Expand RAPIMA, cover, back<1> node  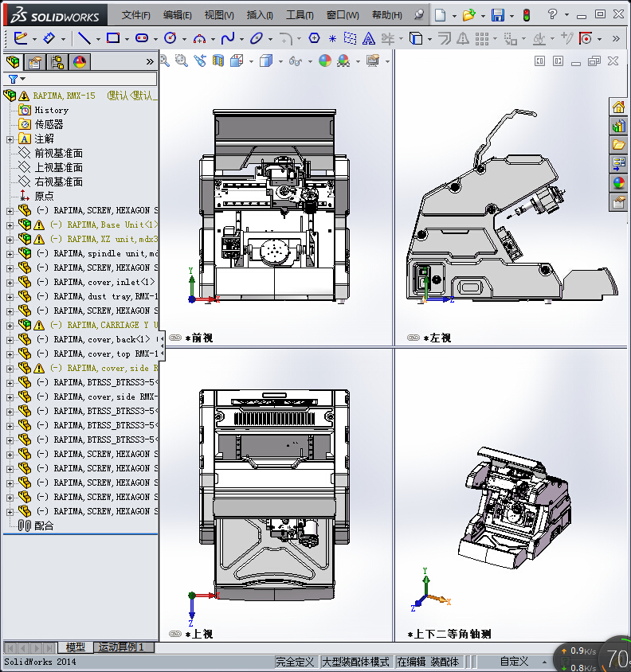[10, 340]
